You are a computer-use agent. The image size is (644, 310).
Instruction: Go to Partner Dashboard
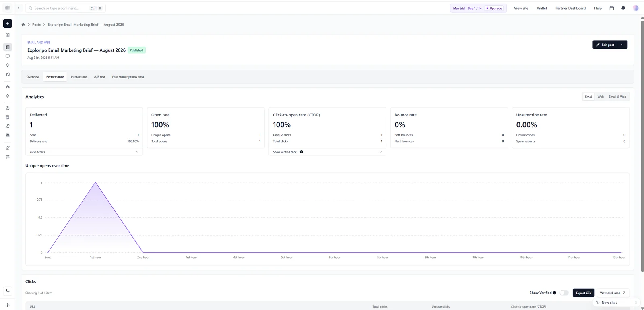pyautogui.click(x=570, y=8)
